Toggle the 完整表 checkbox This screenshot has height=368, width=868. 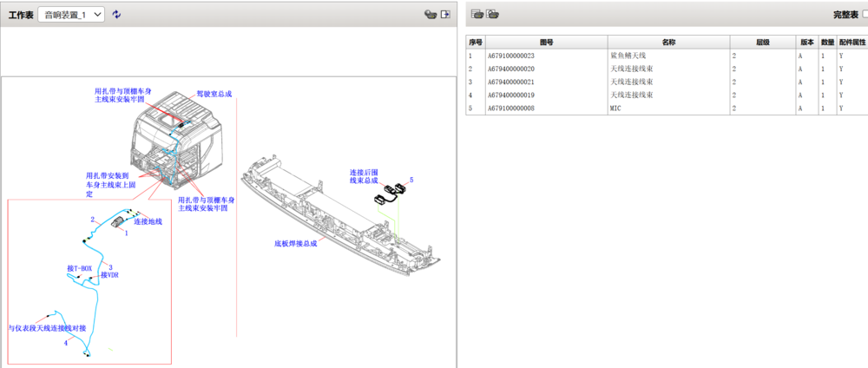[x=865, y=15]
